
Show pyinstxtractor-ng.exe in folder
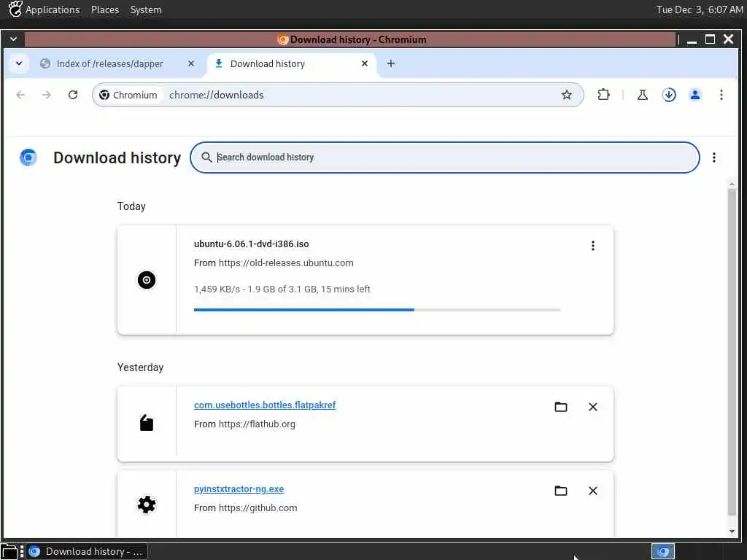click(561, 491)
